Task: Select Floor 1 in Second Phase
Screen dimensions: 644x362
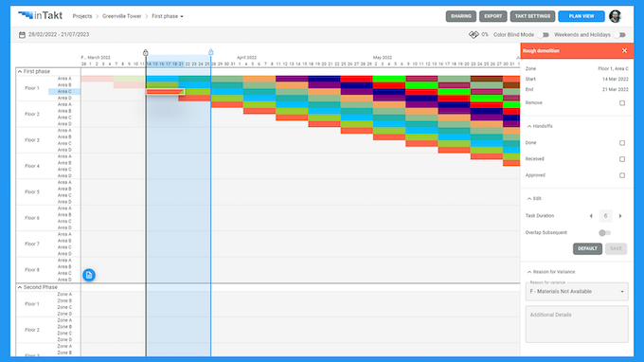Action: pos(32,304)
